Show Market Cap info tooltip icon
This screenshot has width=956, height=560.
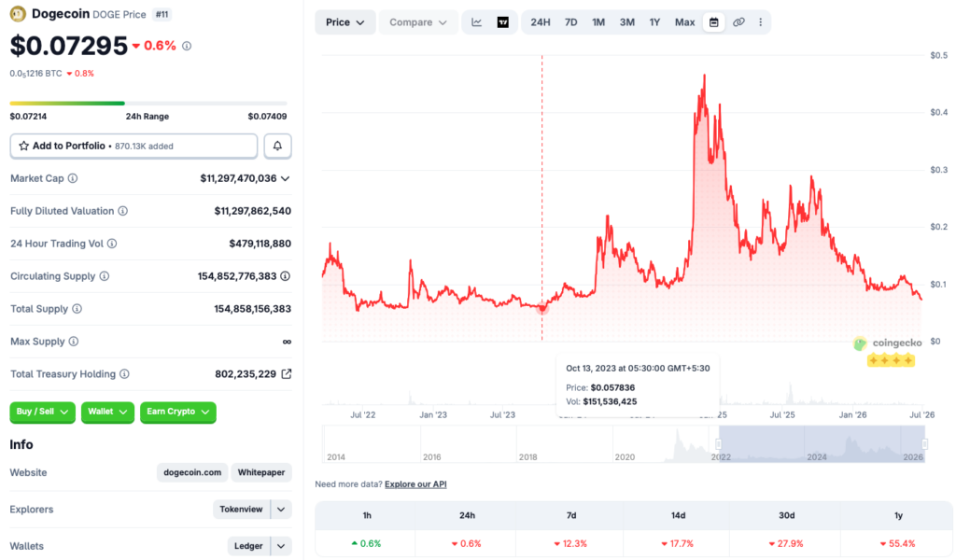point(73,178)
